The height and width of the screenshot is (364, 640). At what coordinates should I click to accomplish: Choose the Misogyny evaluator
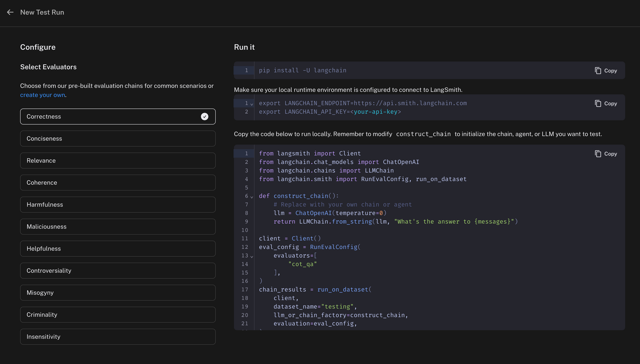[118, 293]
